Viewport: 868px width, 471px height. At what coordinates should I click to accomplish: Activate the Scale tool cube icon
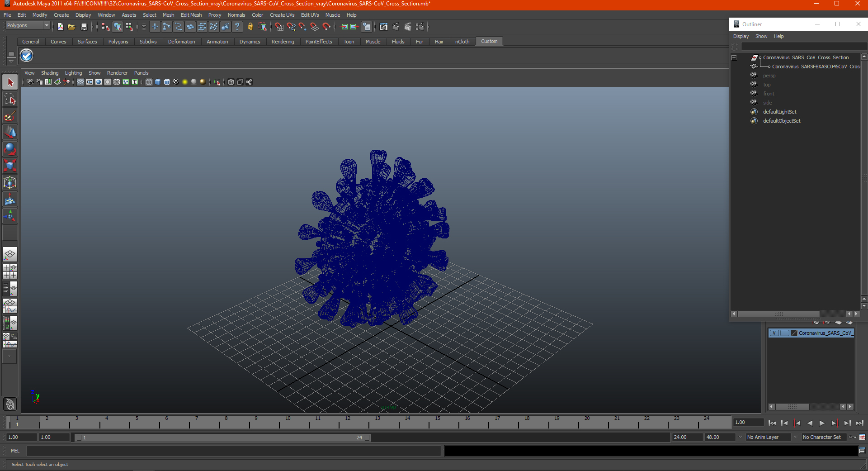click(x=10, y=166)
